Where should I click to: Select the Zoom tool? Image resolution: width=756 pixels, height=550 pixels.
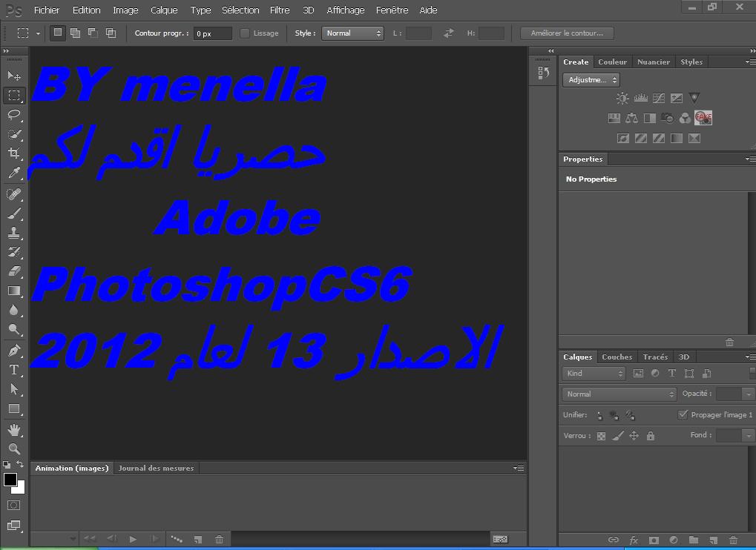coord(14,449)
